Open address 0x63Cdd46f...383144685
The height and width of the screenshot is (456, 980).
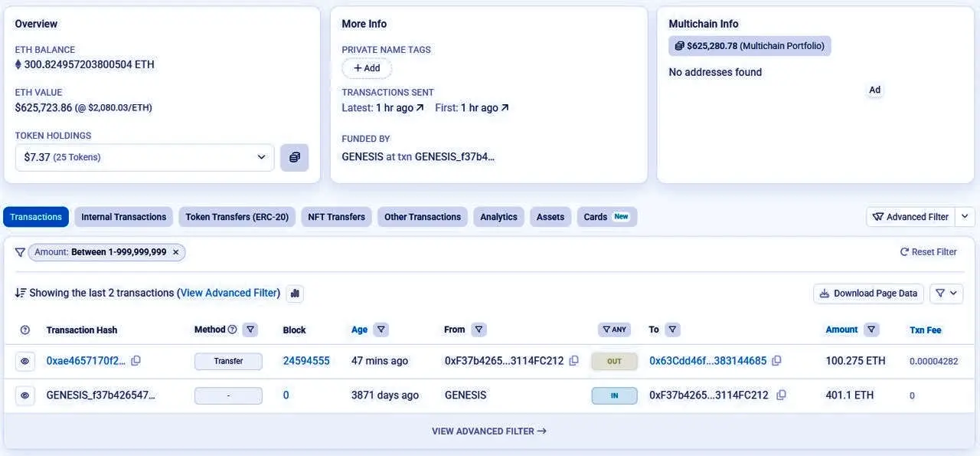[708, 361]
